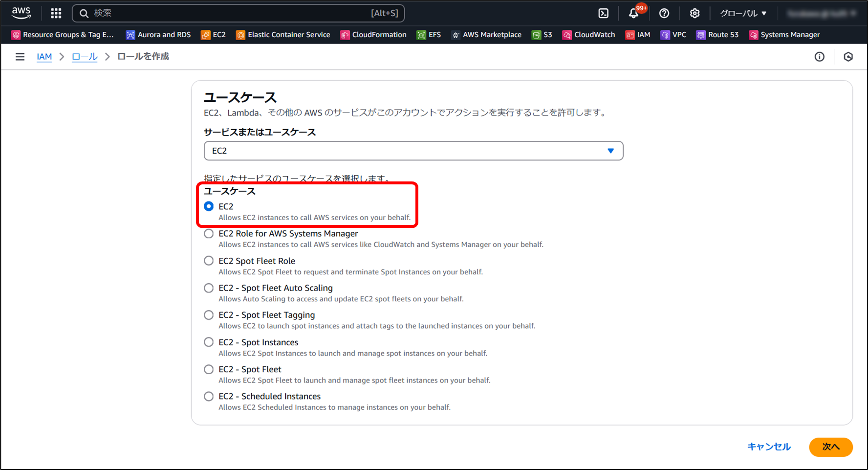
Task: Click the IAM shortcut icon in favorites bar
Action: point(630,35)
